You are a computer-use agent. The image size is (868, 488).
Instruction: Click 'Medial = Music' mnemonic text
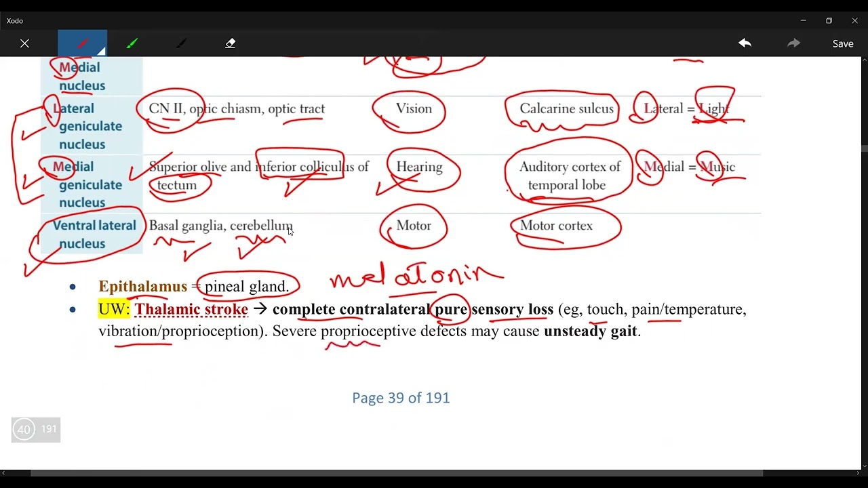689,167
